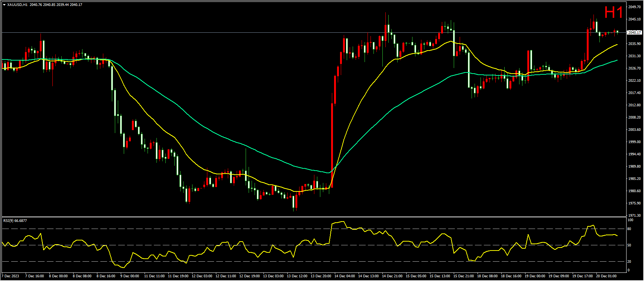Viewport: 644px width, 281px height.
Task: Click the 2003.60 price scale label
Action: (635, 129)
